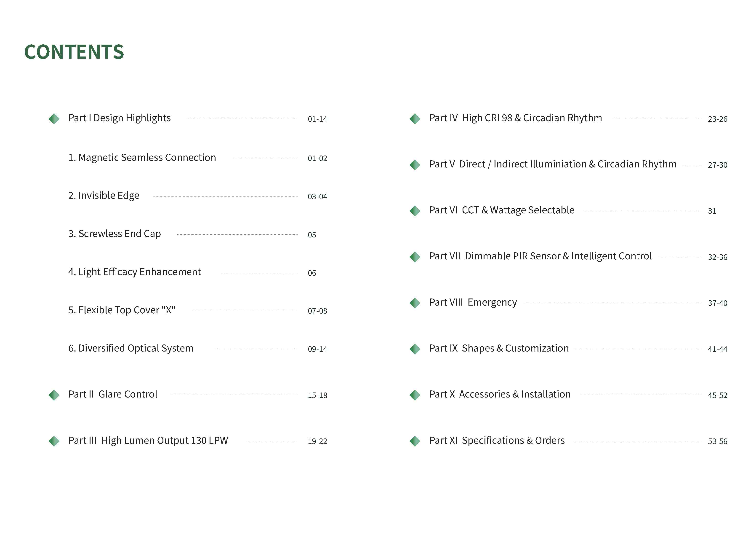
Task: Click page range 15-18
Action: click(317, 395)
